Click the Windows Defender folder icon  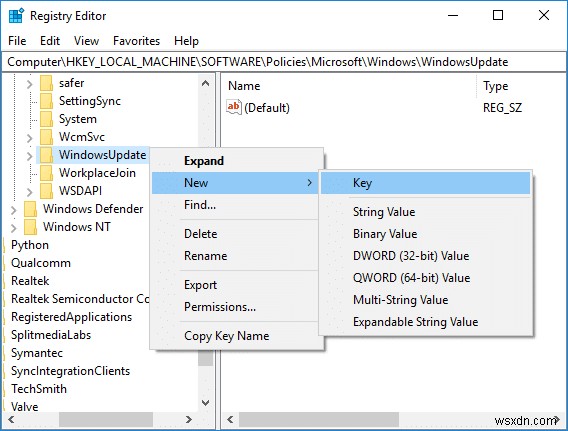click(30, 209)
